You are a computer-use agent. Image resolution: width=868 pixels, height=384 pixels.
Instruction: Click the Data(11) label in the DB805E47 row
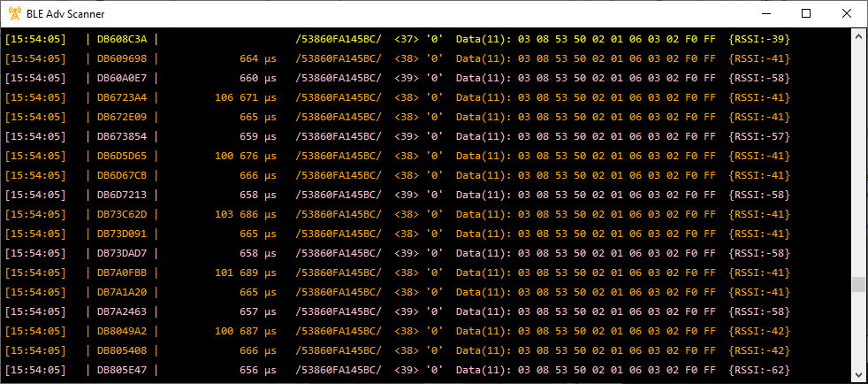tap(484, 370)
